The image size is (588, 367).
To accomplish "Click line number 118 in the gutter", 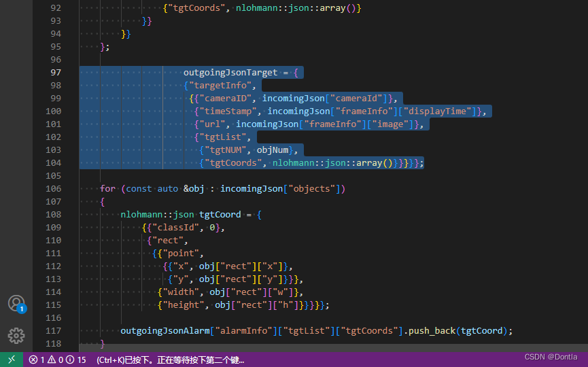I will pos(53,343).
